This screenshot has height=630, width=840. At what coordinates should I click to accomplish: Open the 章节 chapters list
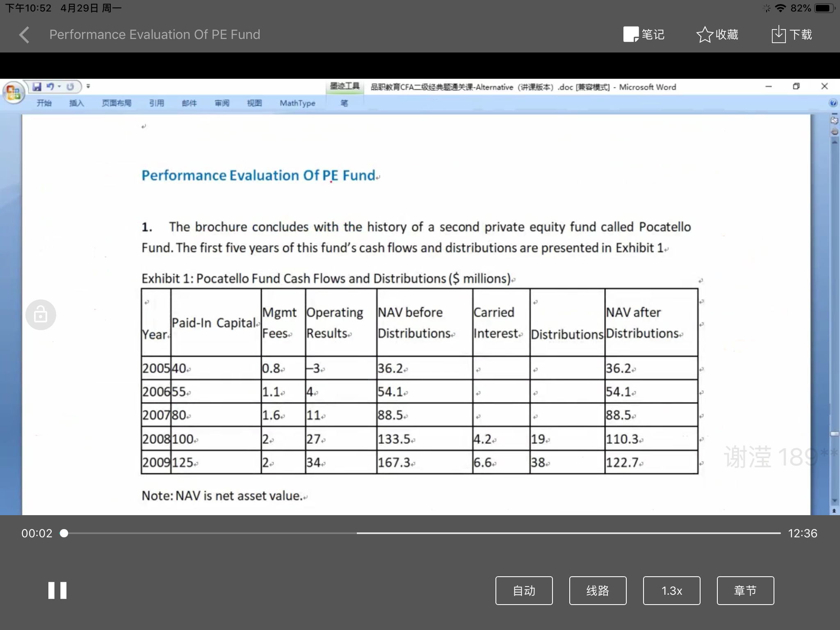(745, 591)
